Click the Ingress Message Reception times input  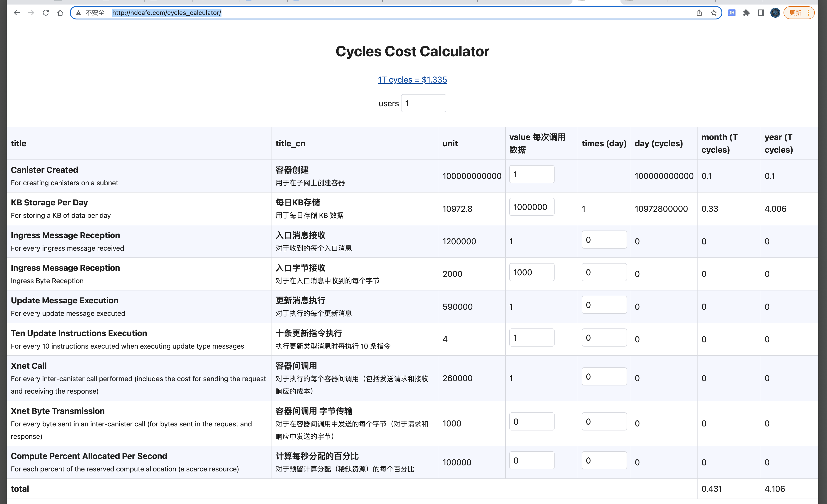[604, 239]
